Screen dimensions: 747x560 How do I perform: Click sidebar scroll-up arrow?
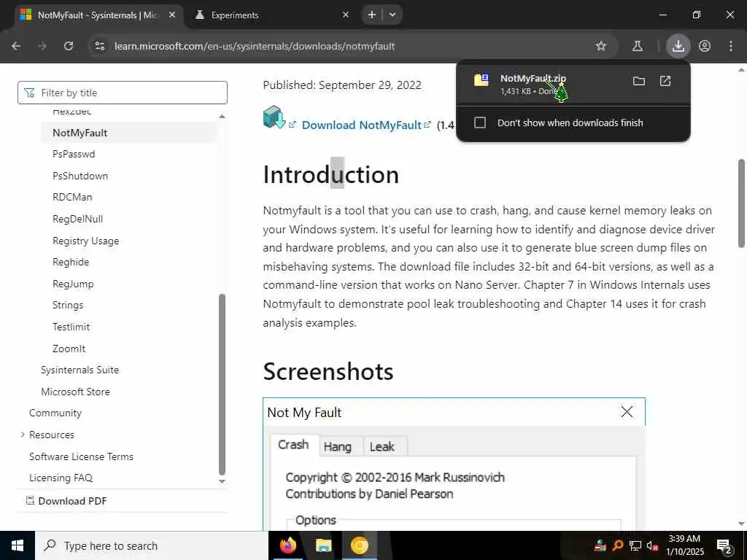(222, 116)
